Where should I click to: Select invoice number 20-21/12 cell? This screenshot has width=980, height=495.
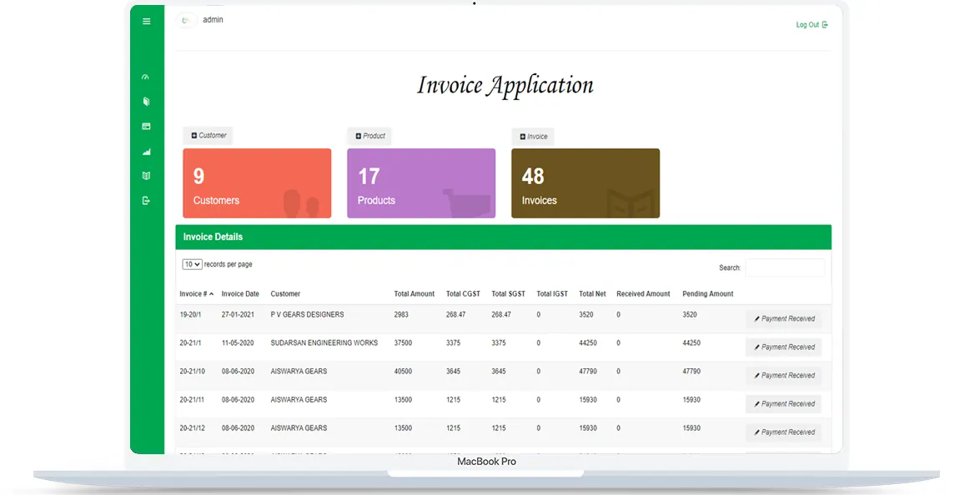point(193,428)
